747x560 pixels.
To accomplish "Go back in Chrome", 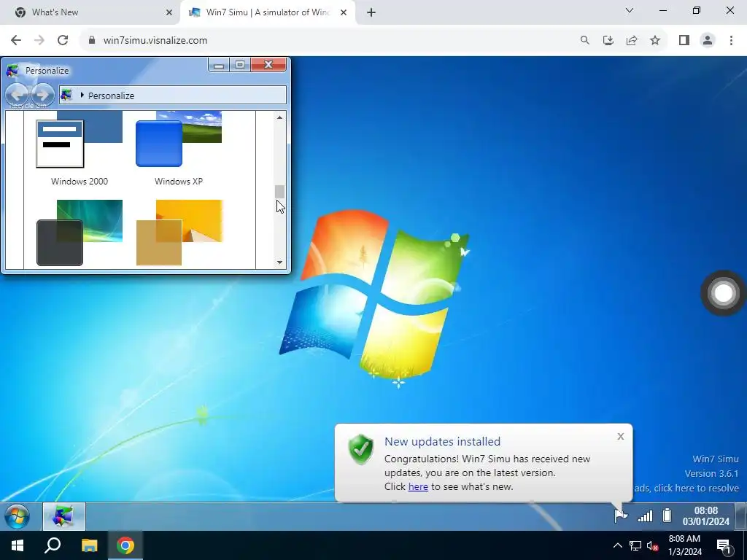I will point(16,41).
